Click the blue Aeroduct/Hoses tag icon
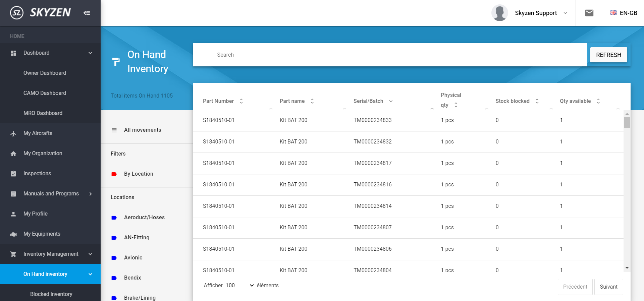The image size is (644, 301). (x=114, y=218)
